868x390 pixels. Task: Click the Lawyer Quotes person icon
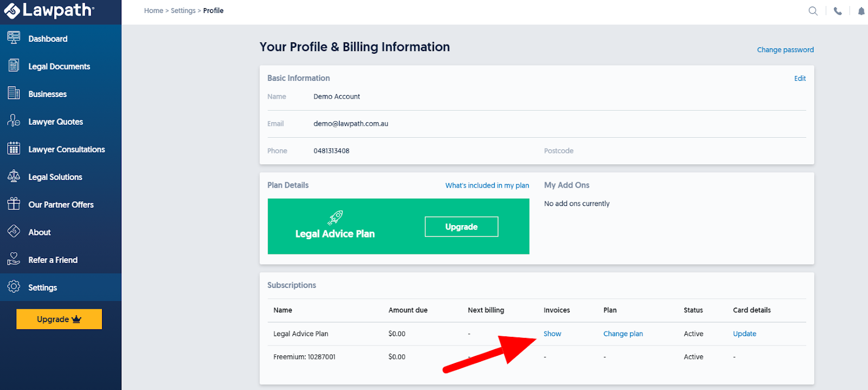[14, 121]
